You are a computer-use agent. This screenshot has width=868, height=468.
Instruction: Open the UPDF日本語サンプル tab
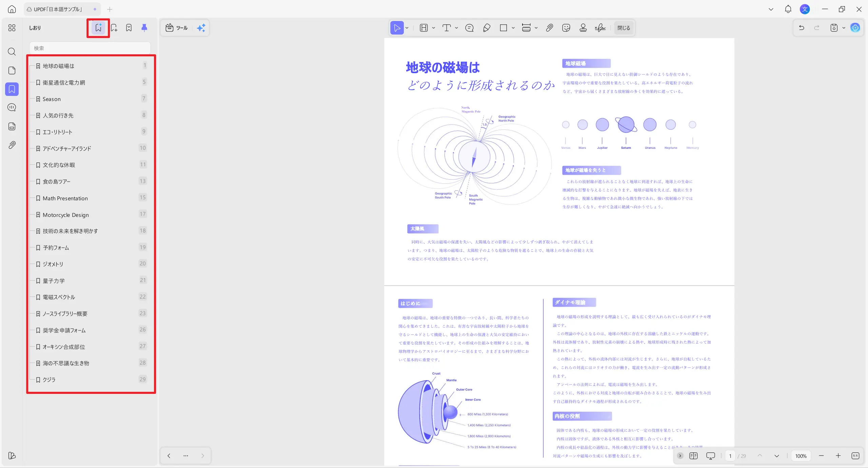pos(58,9)
